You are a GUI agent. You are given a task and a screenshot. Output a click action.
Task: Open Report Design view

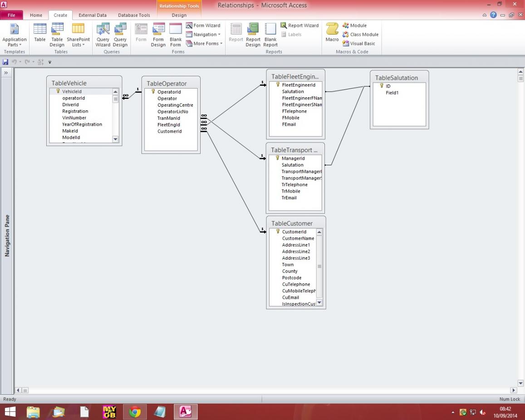click(x=253, y=35)
